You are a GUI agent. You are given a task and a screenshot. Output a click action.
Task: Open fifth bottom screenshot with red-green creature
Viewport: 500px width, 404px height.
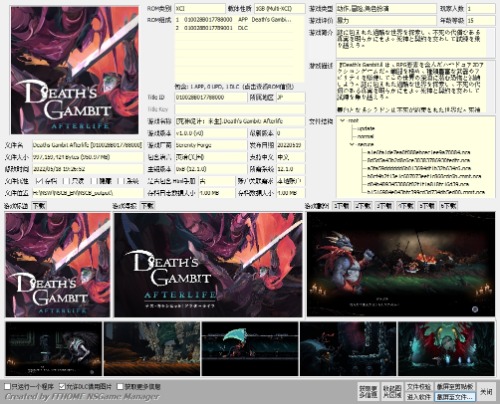pyautogui.click(x=446, y=349)
